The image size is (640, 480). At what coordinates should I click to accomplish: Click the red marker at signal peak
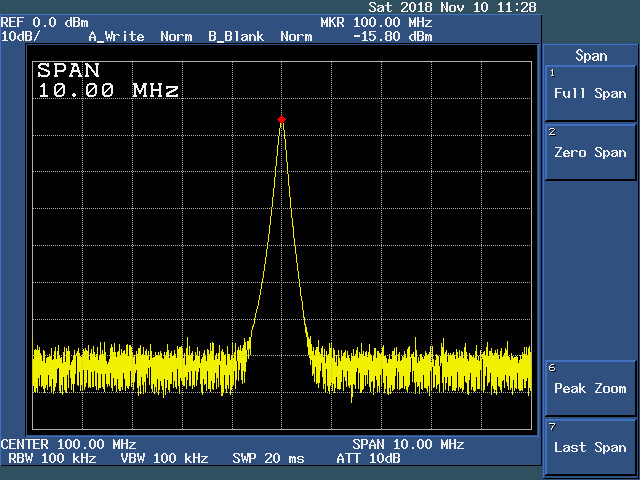[x=282, y=119]
